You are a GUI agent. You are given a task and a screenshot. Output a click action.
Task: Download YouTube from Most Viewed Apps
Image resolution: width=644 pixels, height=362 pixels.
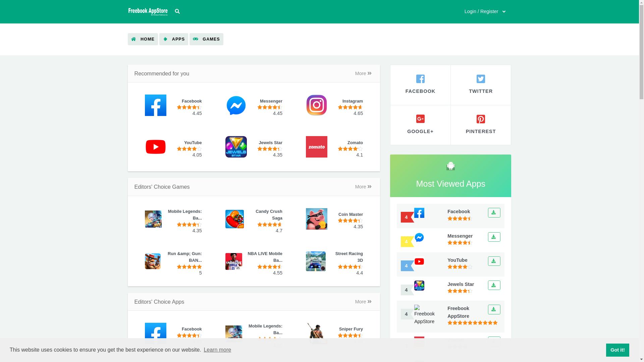coord(494,261)
